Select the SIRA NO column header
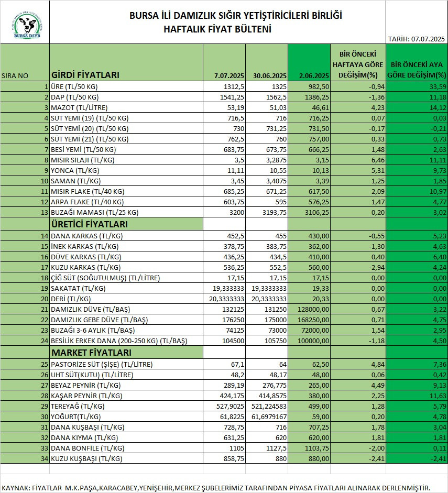 click(x=15, y=75)
